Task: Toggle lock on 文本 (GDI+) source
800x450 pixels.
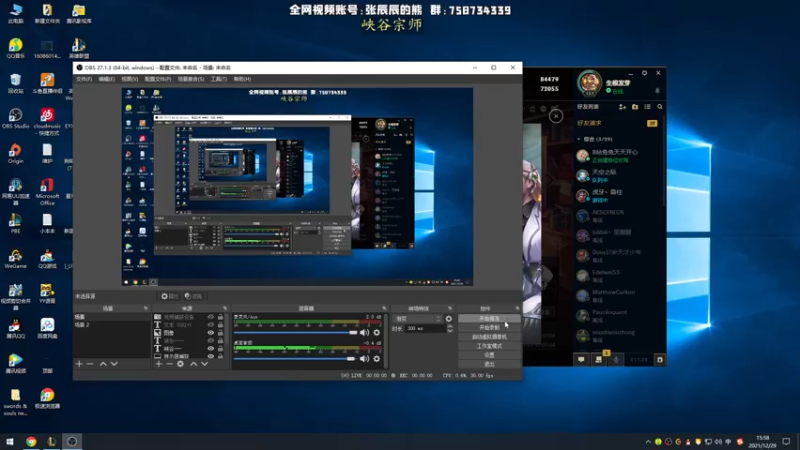Action: (220, 324)
